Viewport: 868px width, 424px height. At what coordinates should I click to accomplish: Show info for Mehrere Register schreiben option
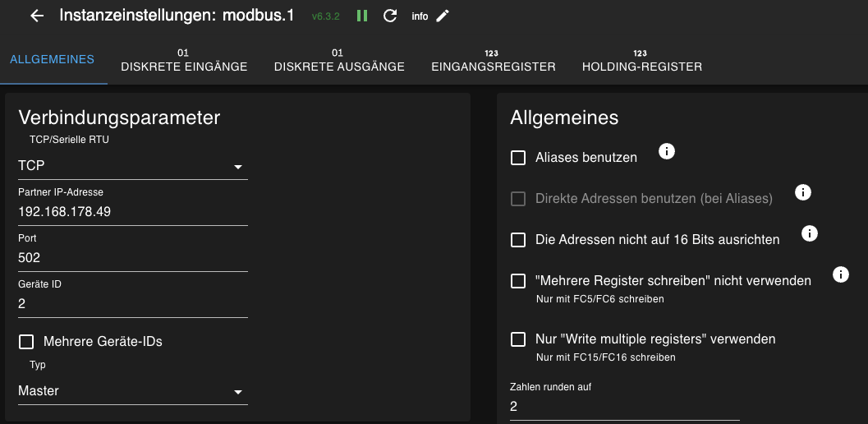[840, 274]
